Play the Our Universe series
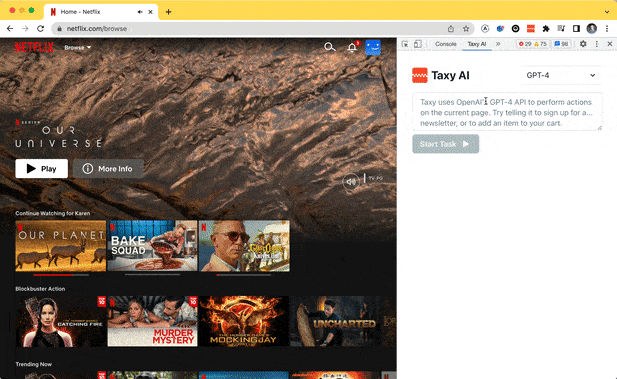The height and width of the screenshot is (379, 617). (x=41, y=168)
